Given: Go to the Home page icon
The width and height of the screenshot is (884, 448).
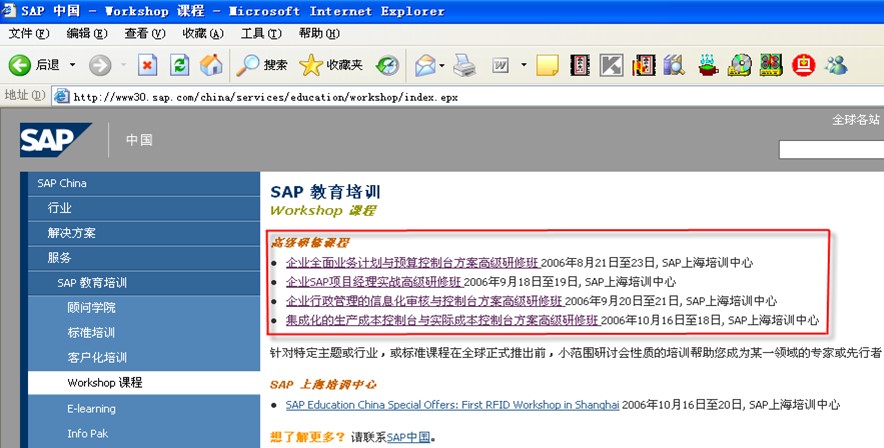Looking at the screenshot, I should (211, 65).
